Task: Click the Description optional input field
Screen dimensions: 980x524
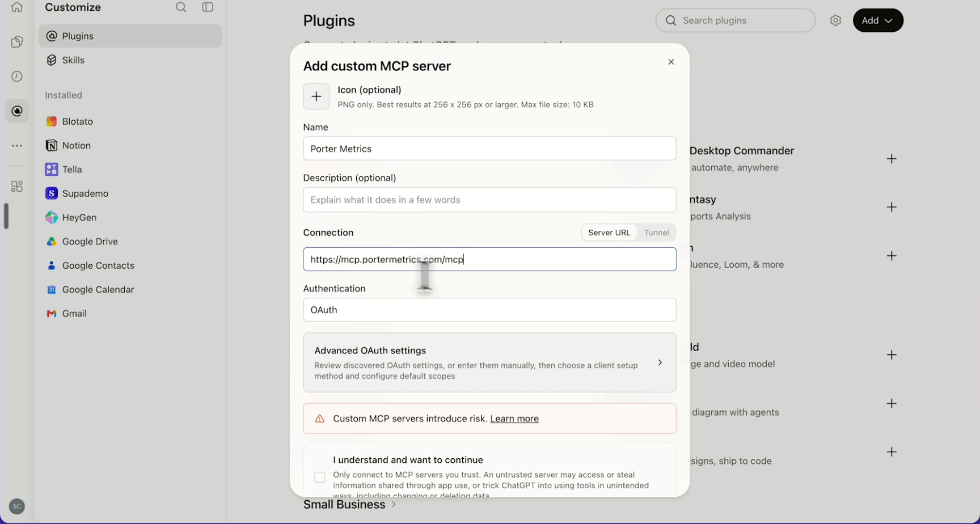Action: point(489,200)
